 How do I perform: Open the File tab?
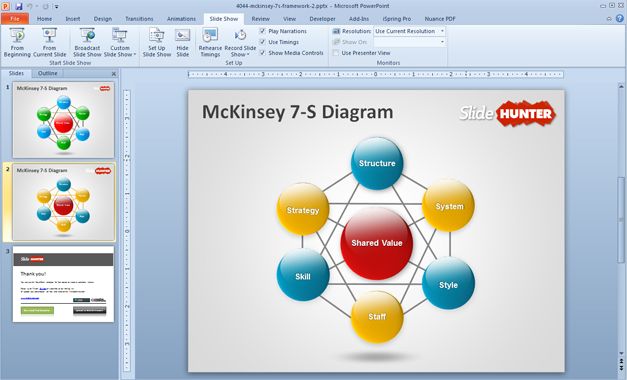[15, 19]
